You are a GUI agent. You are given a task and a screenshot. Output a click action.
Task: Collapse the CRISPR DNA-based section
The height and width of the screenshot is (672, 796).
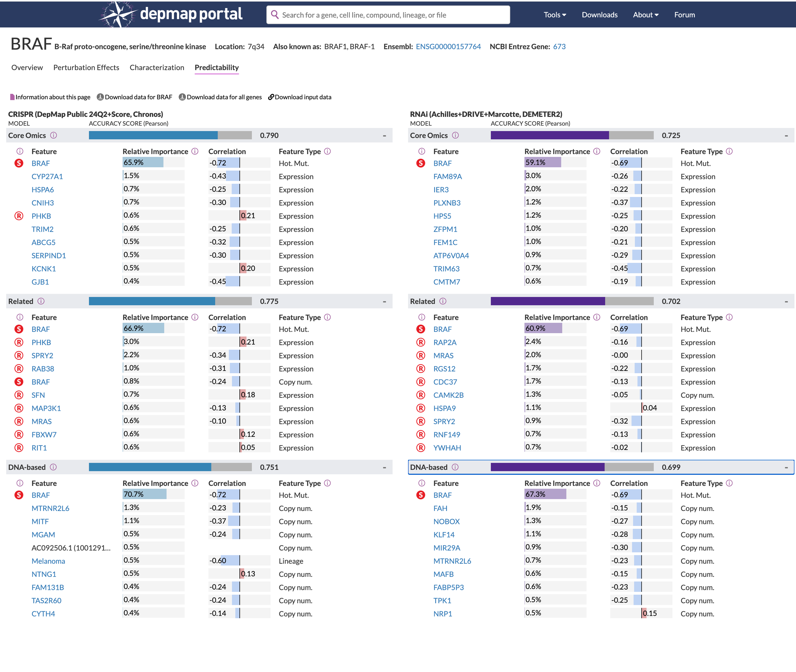point(384,467)
